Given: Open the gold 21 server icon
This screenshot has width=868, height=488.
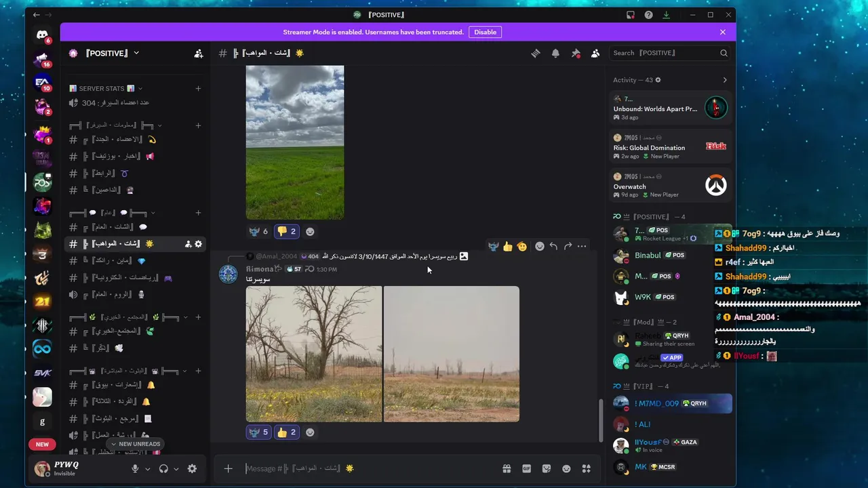Looking at the screenshot, I should [x=42, y=302].
